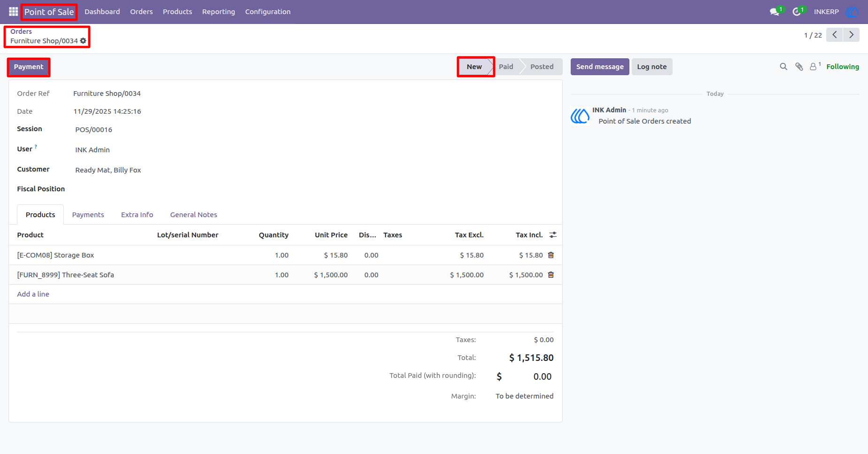Delete the Storage Box line
This screenshot has width=868, height=454.
(551, 255)
